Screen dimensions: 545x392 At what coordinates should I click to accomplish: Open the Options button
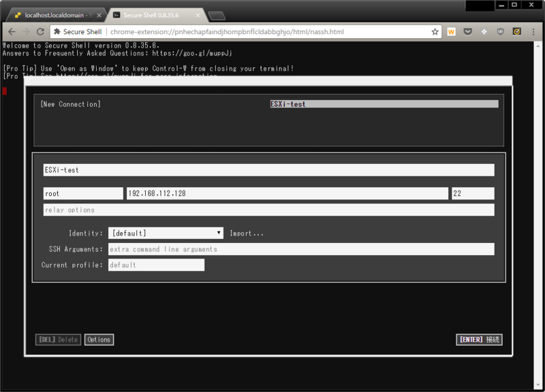99,340
